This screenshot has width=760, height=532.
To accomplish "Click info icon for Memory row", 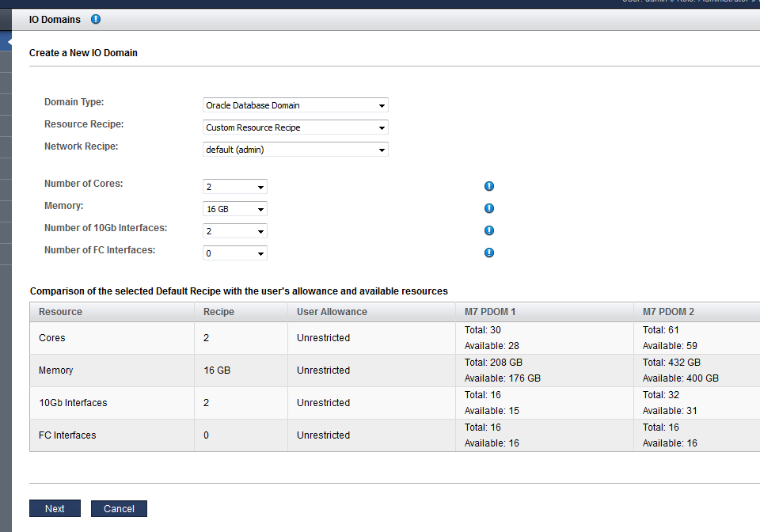I will 489,208.
